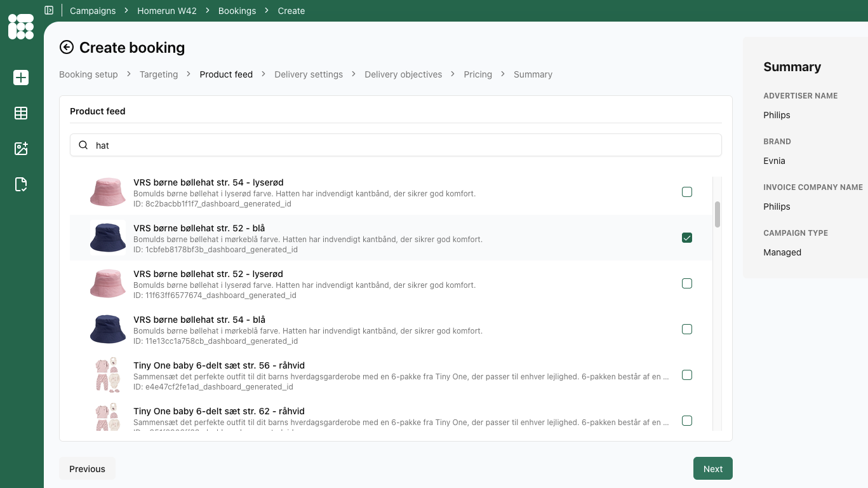
Task: Open the table grid icon in the sidebar
Action: pyautogui.click(x=21, y=113)
